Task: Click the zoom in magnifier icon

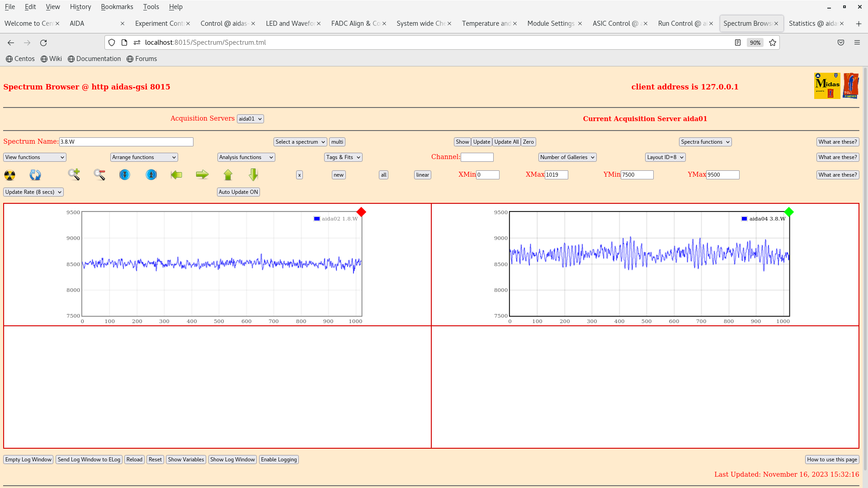Action: (74, 174)
